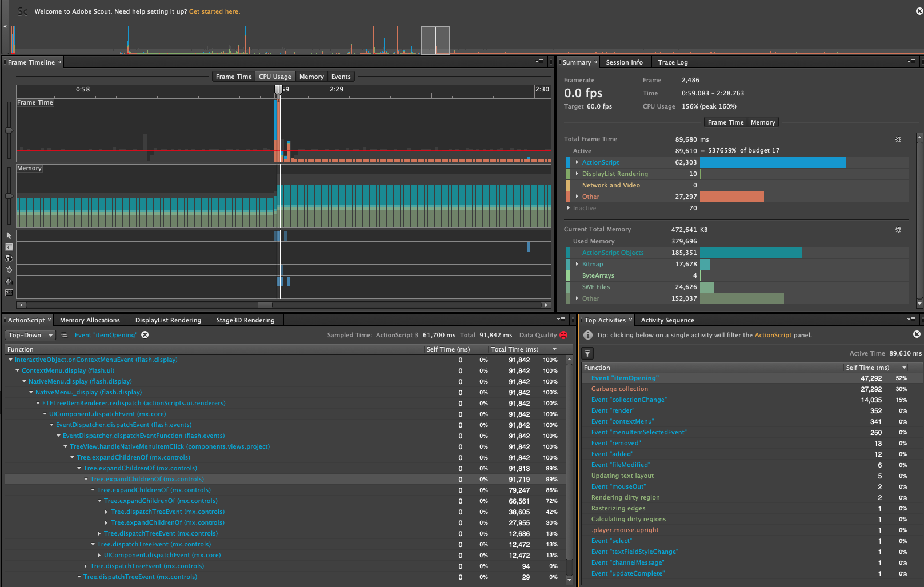Image resolution: width=924 pixels, height=587 pixels.
Task: Click the globe icon in the left sidebar
Action: pos(9,258)
